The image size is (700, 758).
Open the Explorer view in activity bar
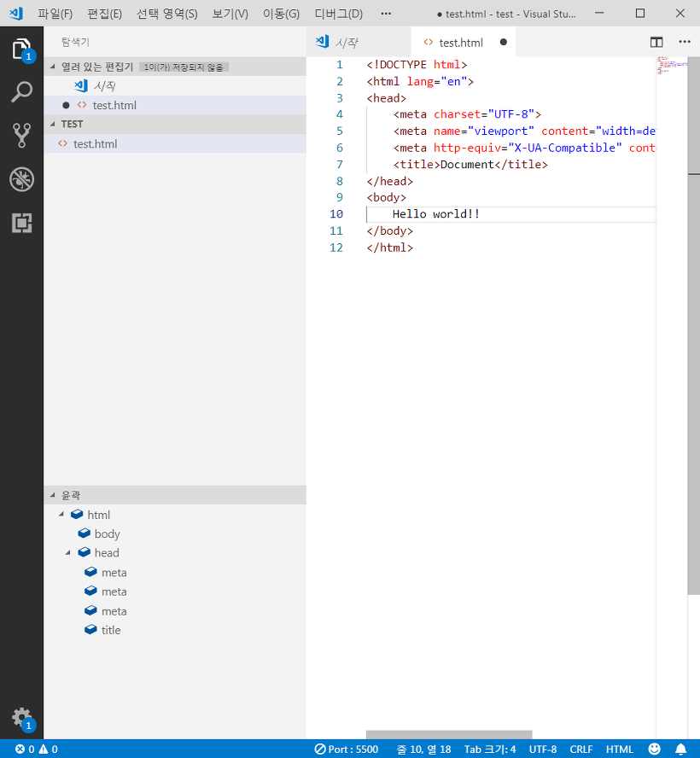21,49
